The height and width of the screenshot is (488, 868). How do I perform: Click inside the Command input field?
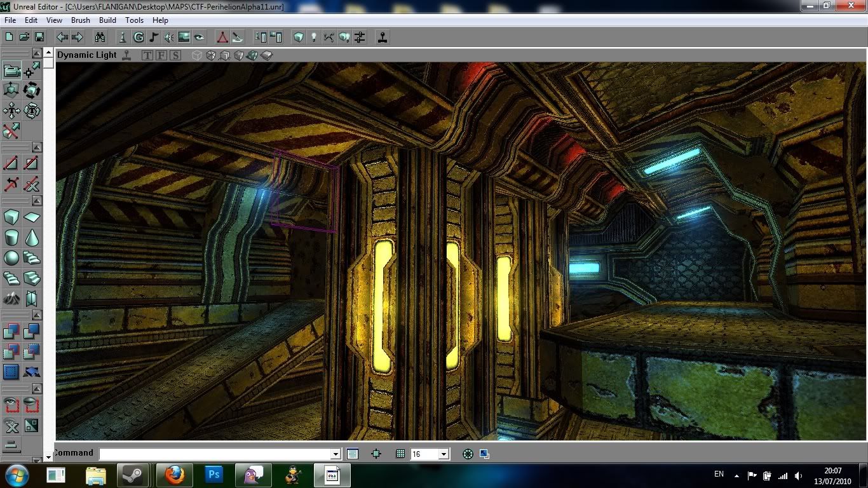click(x=216, y=454)
